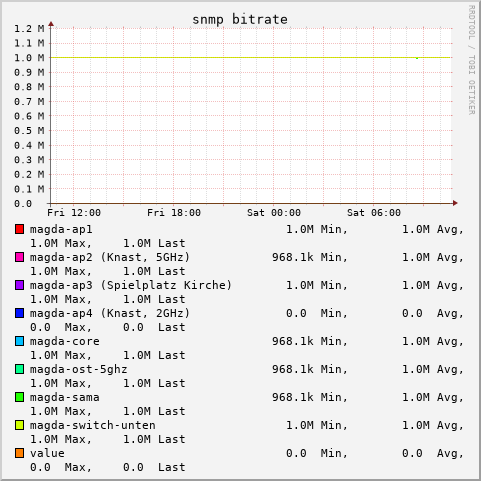The image size is (481, 481).
Task: Click the 1.0 M y-axis label
Action: [x=29, y=58]
